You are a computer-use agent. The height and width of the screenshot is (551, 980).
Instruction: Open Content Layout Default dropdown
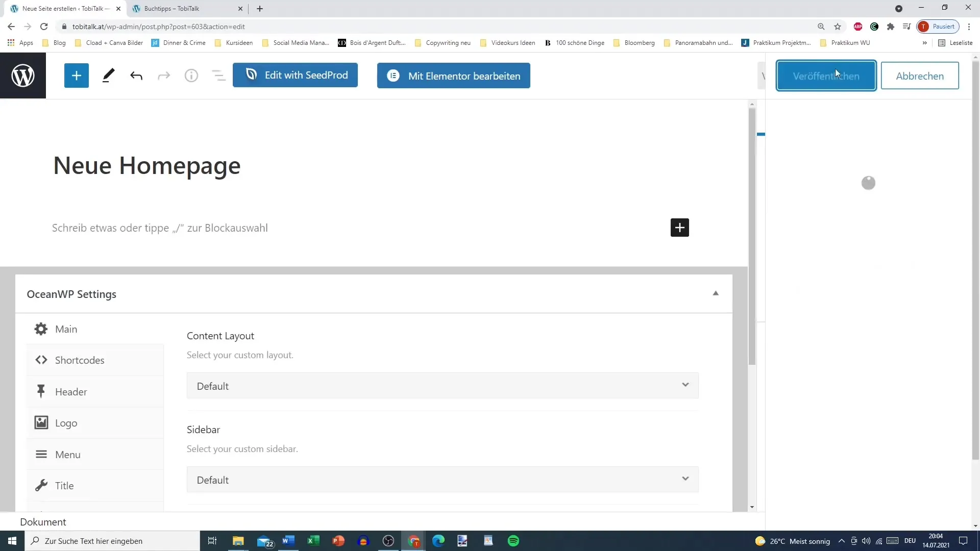point(443,386)
